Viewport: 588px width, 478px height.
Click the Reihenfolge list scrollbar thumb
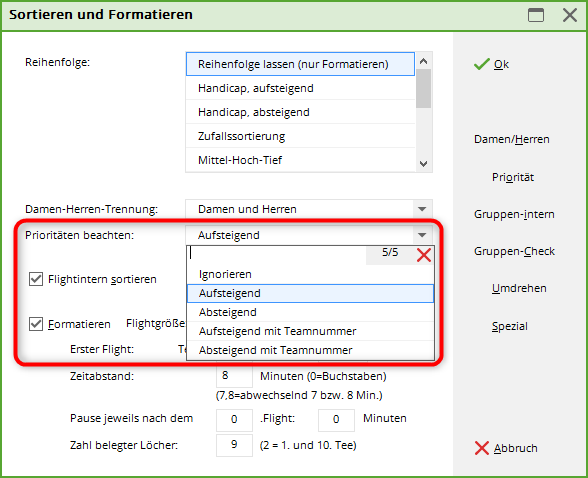[x=424, y=88]
